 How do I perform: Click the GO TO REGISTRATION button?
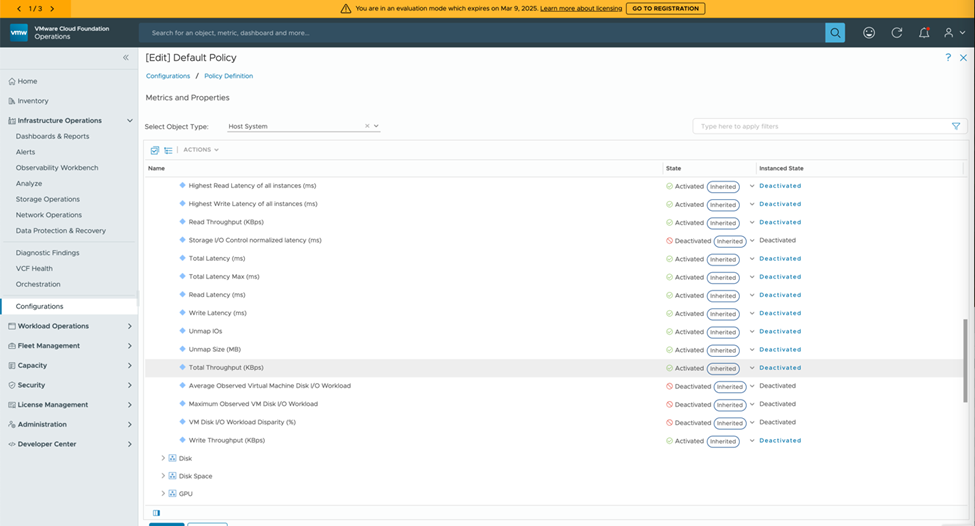coord(665,8)
